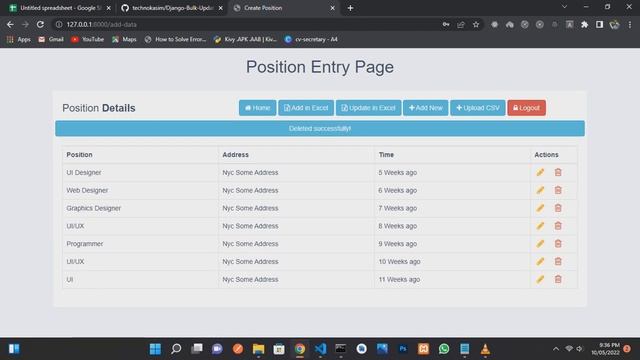Delete the UI/UX row dated 10 Weeks ago
Screen dimensions: 640x360
(x=558, y=262)
